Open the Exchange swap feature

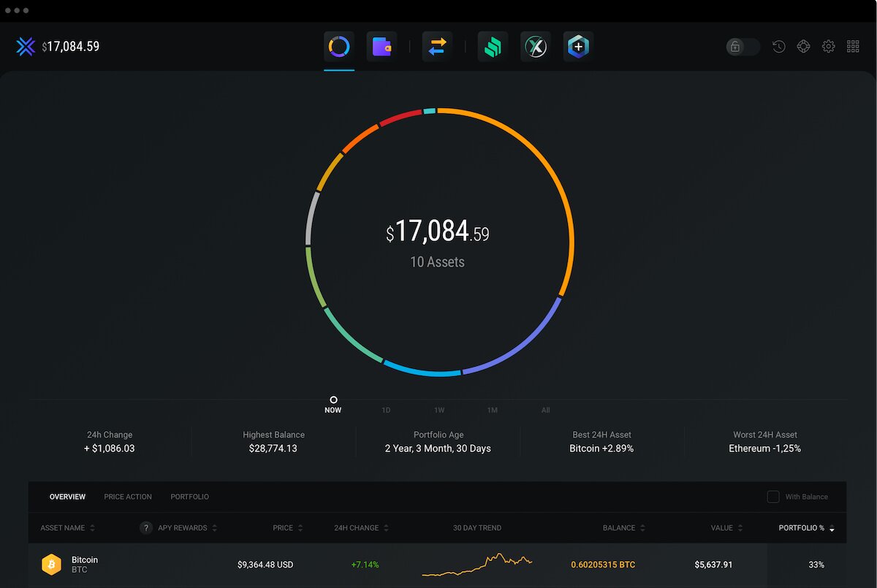(x=436, y=46)
